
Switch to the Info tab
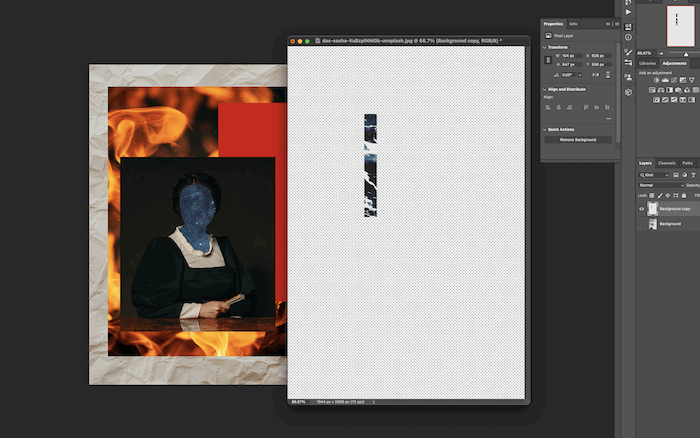click(x=573, y=24)
